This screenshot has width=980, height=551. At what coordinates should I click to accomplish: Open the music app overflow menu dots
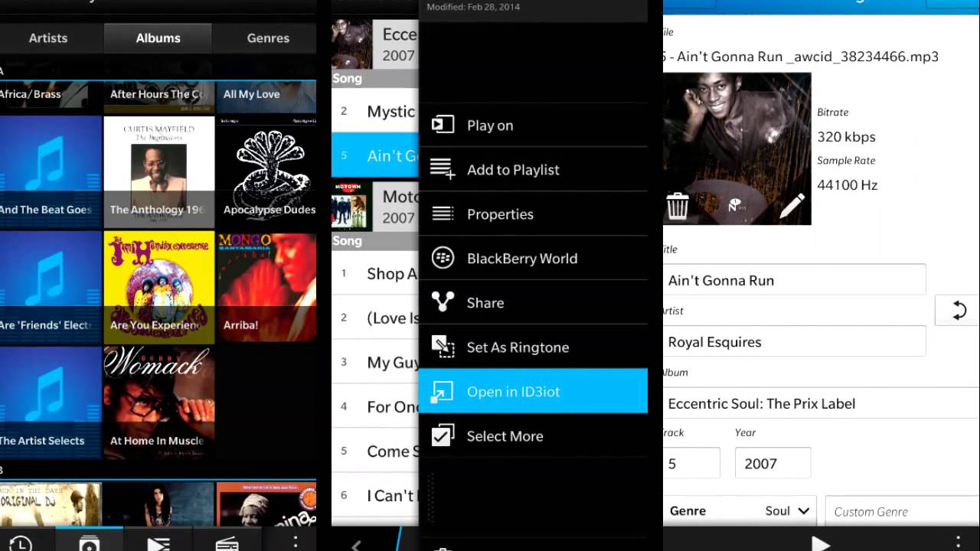[296, 542]
